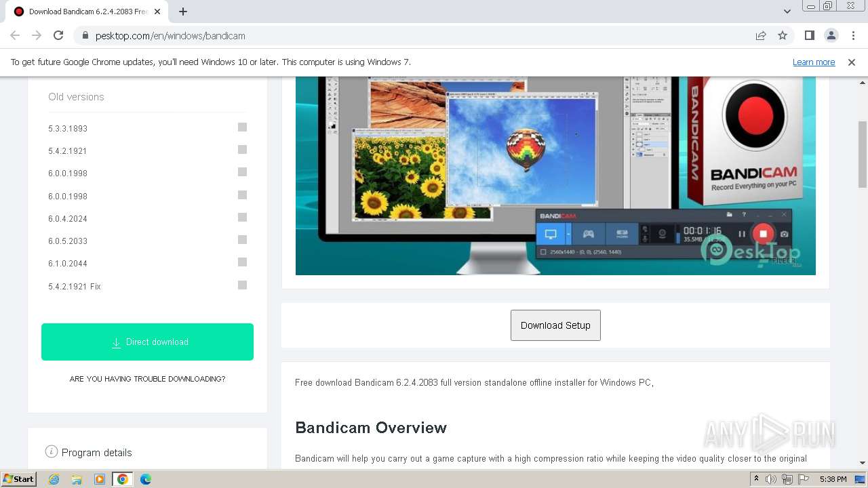Reload the pesktop page
This screenshot has width=868, height=488.
(x=58, y=35)
